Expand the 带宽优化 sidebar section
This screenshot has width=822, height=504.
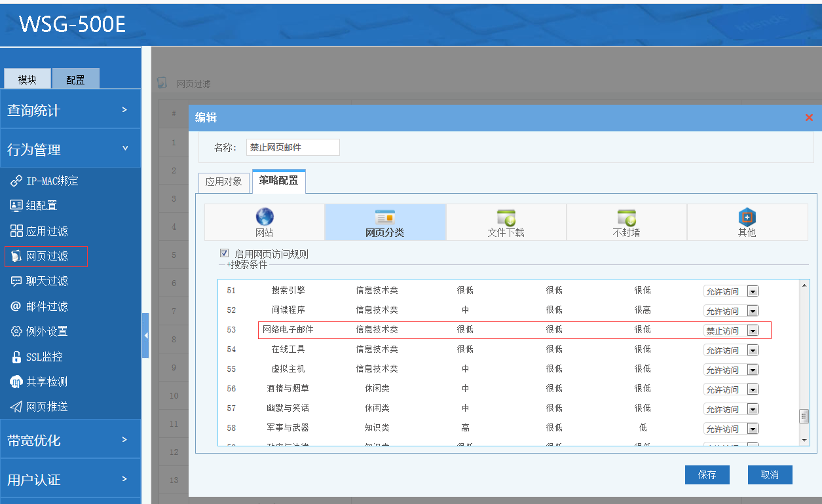click(x=70, y=440)
